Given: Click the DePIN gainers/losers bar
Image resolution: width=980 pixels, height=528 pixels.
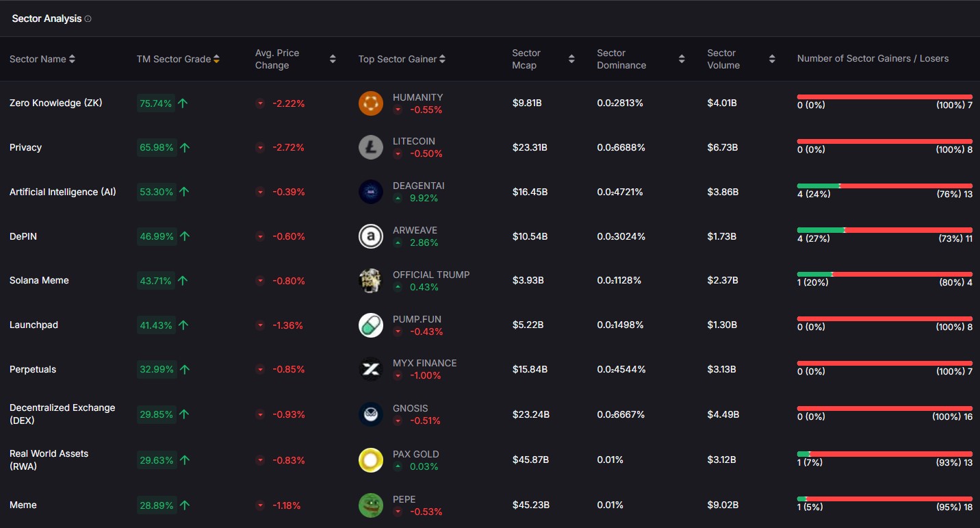Looking at the screenshot, I should point(885,230).
